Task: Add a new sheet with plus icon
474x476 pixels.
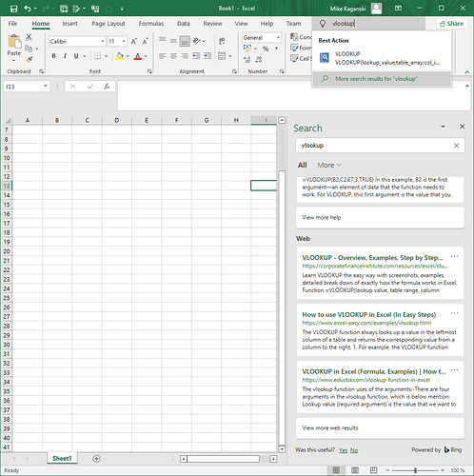Action: [x=96, y=459]
